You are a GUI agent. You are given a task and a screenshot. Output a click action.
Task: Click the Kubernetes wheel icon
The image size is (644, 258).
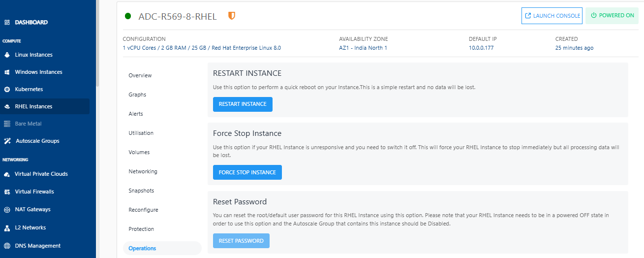7,90
